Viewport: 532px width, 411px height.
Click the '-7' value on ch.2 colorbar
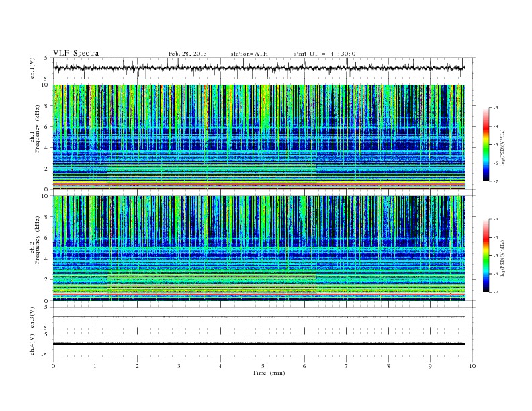(495, 292)
